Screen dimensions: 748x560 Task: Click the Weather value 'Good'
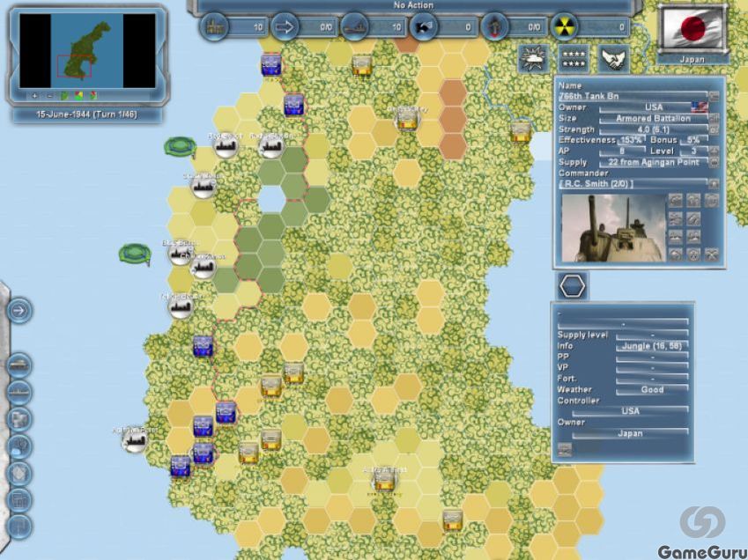click(652, 390)
